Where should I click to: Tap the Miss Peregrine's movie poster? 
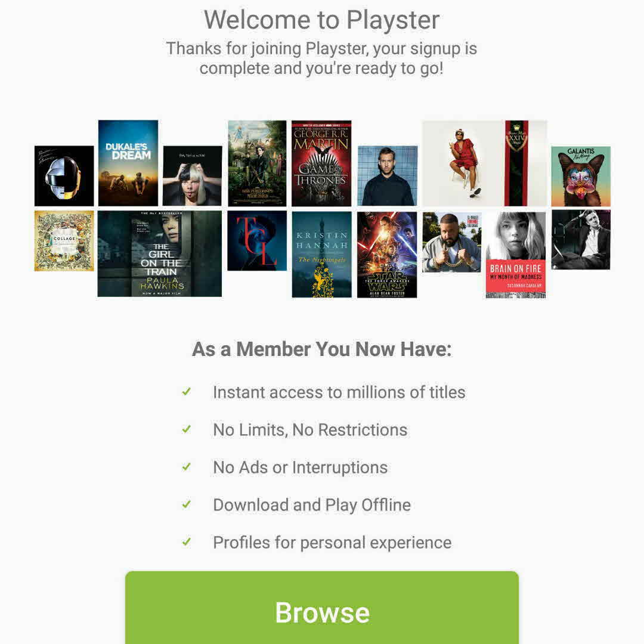tap(257, 163)
